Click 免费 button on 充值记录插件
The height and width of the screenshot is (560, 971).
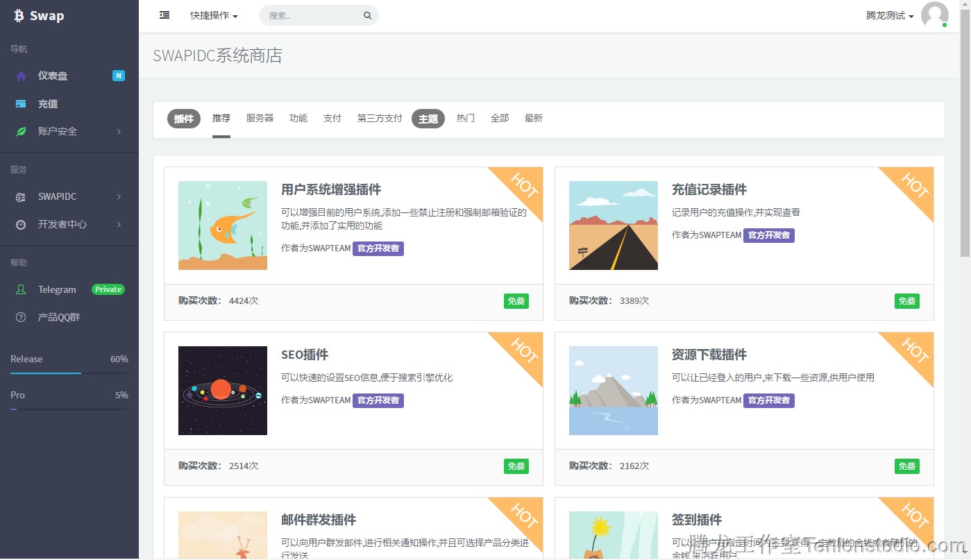(x=907, y=301)
